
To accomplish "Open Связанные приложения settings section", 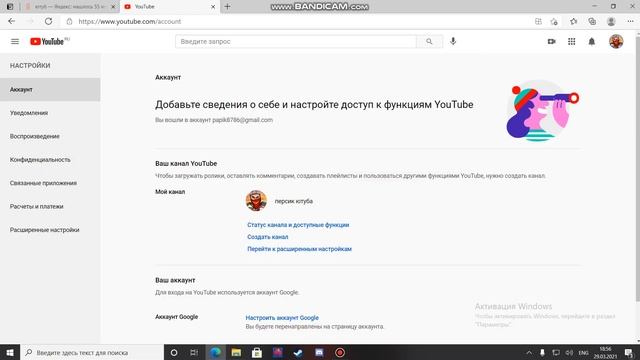I will [x=43, y=183].
